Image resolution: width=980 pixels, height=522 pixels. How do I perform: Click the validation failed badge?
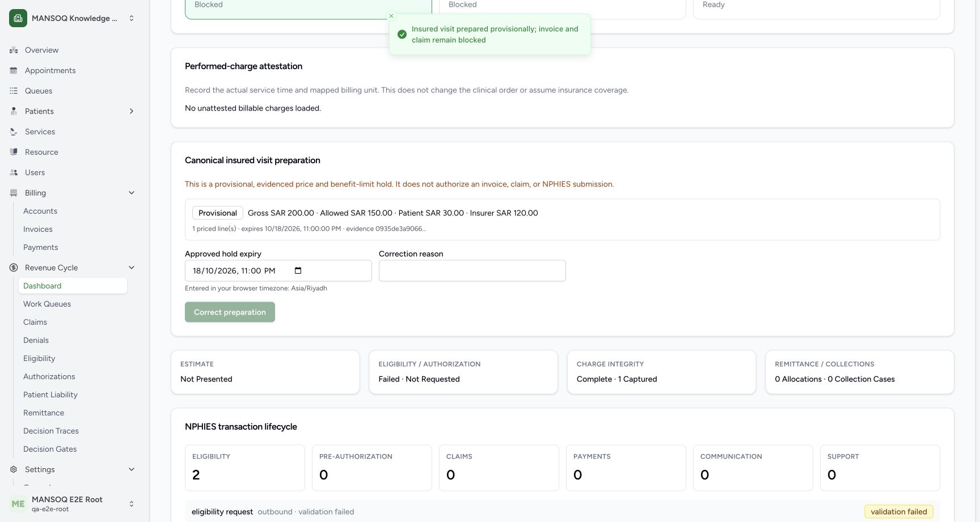coord(899,512)
